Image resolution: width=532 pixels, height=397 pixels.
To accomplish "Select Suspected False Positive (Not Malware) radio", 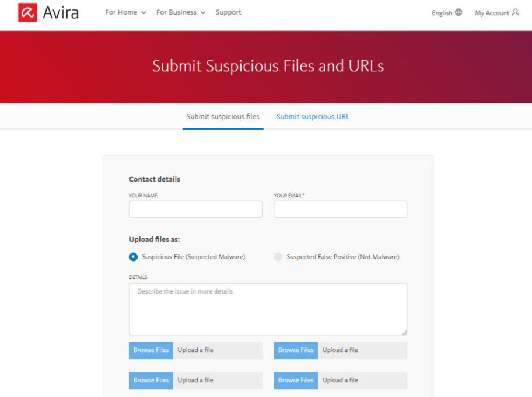I will coord(278,257).
